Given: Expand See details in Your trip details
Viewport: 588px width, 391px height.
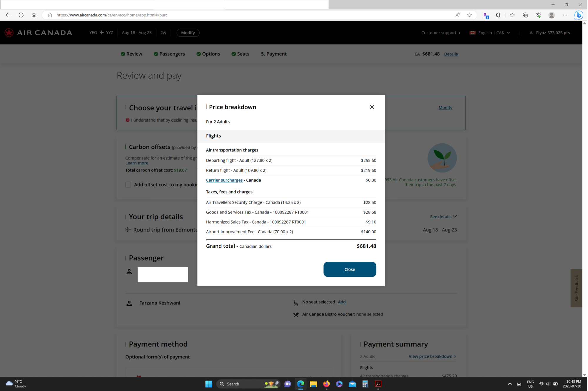Looking at the screenshot, I should 443,217.
